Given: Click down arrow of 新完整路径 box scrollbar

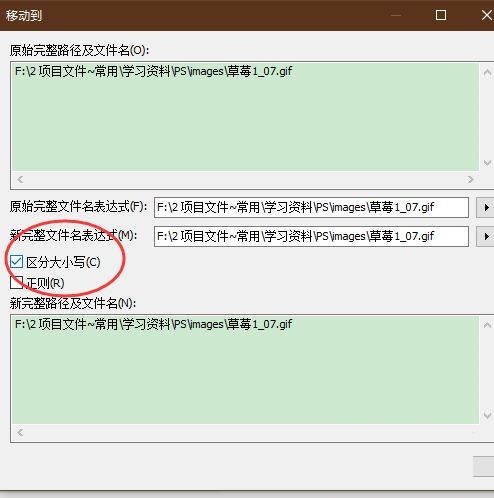Looking at the screenshot, I should [x=487, y=415].
